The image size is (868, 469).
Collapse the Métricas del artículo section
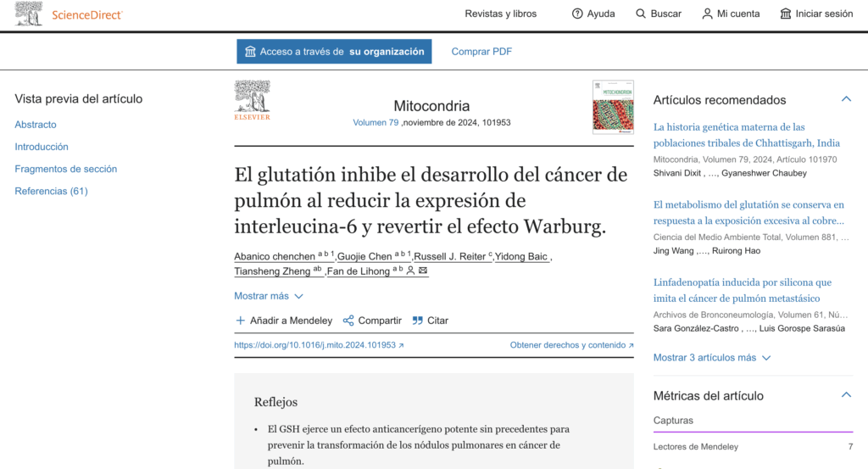[845, 395]
